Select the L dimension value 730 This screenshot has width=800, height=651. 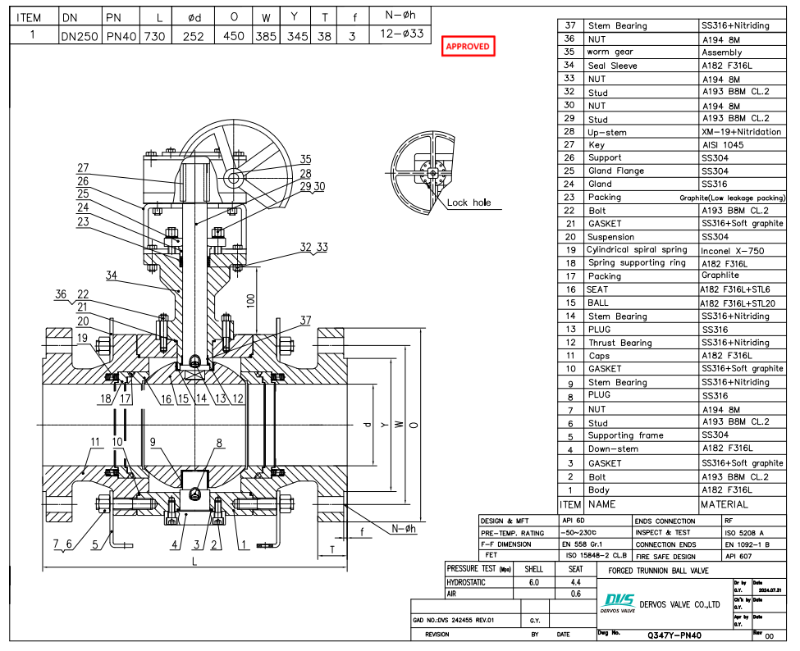(155, 36)
